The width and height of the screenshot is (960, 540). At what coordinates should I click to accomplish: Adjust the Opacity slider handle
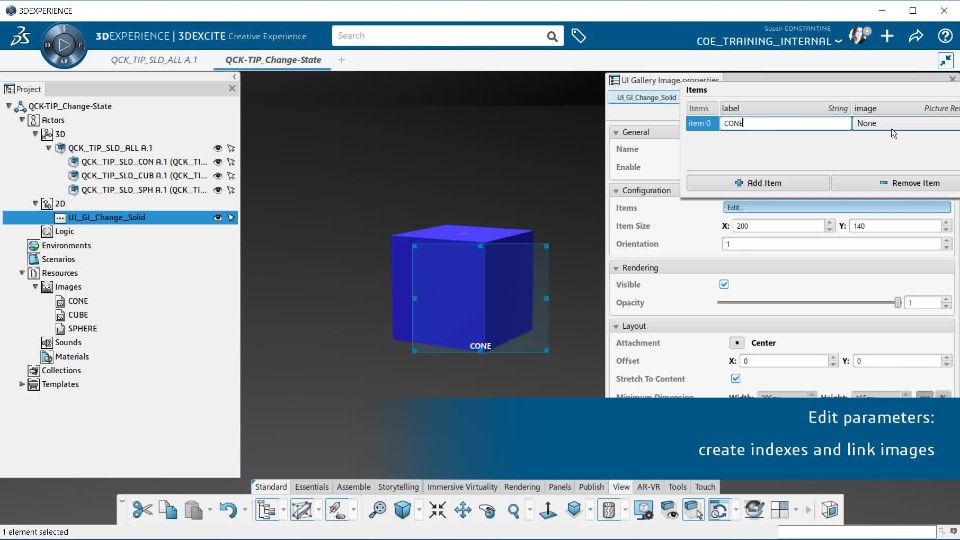tap(898, 303)
